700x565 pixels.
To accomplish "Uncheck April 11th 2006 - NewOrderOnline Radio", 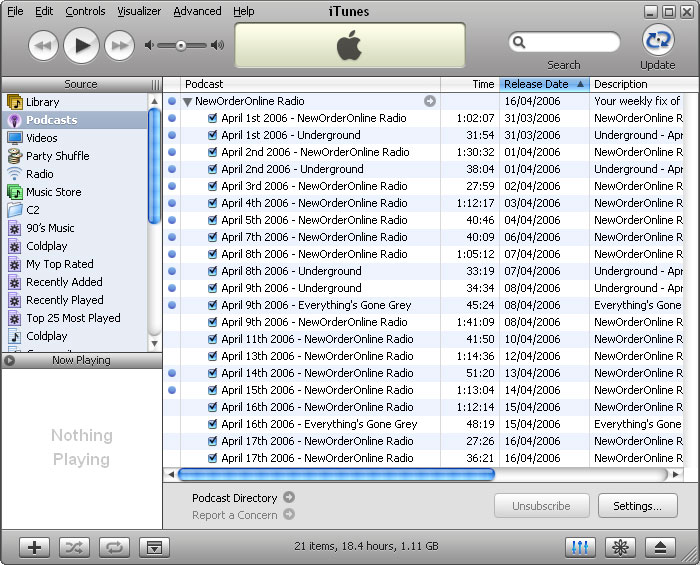I will [212, 339].
